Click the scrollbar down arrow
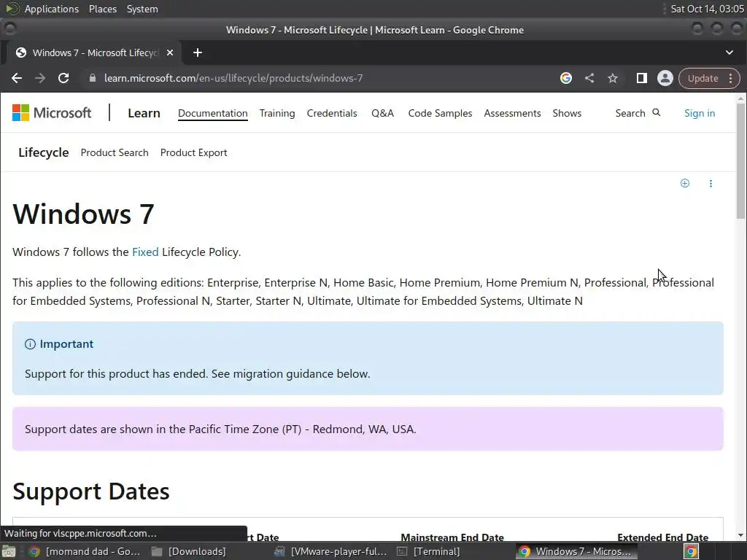This screenshot has height=560, width=747. 740,536
